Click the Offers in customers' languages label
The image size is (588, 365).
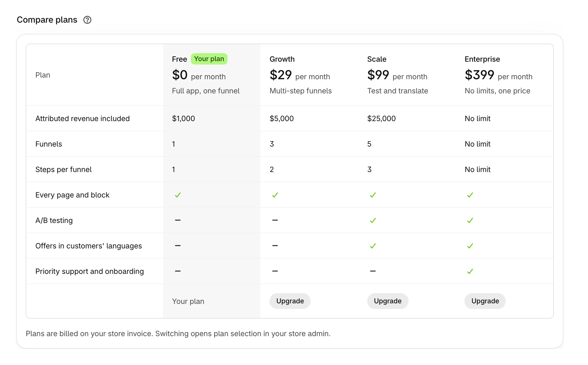(x=88, y=246)
